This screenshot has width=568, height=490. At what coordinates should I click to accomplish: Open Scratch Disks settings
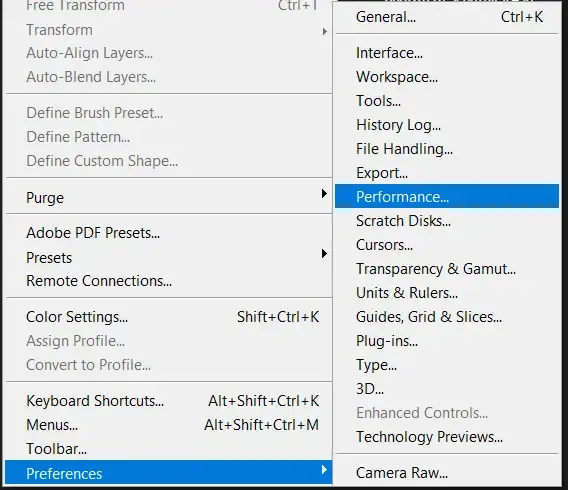pos(447,221)
